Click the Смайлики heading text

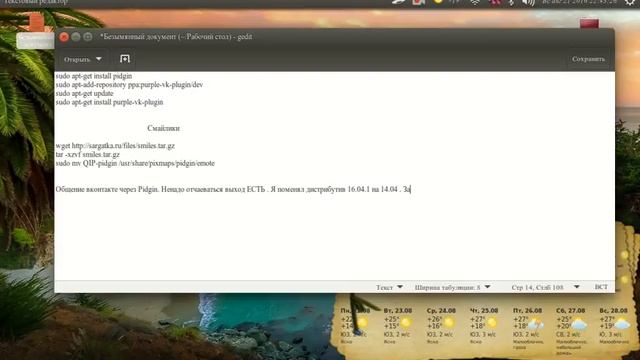click(x=163, y=128)
